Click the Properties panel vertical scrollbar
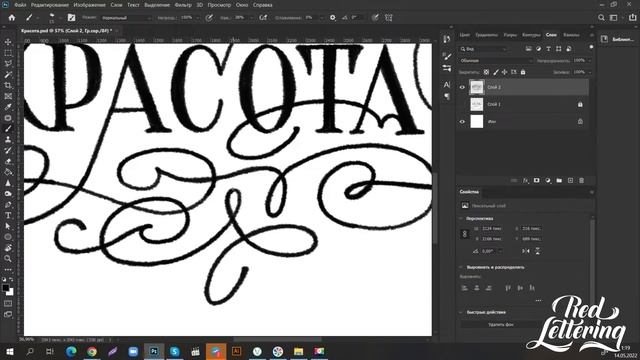The image size is (640, 360). click(592, 261)
